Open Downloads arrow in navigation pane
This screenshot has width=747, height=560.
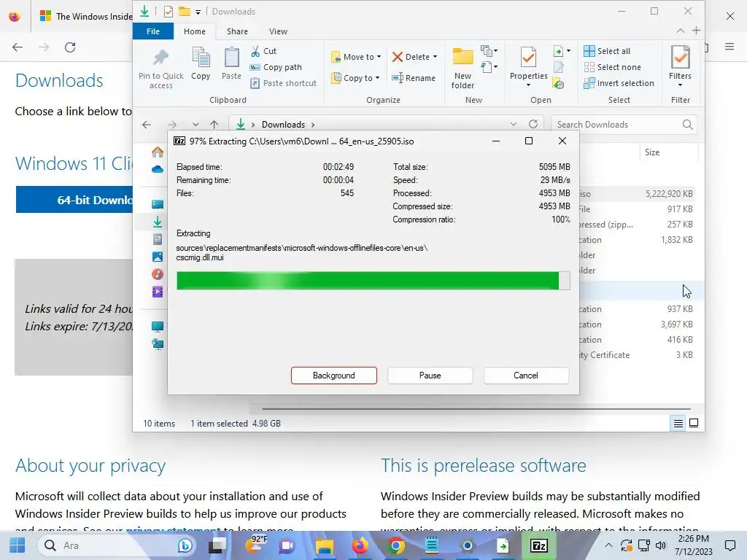[x=158, y=222]
